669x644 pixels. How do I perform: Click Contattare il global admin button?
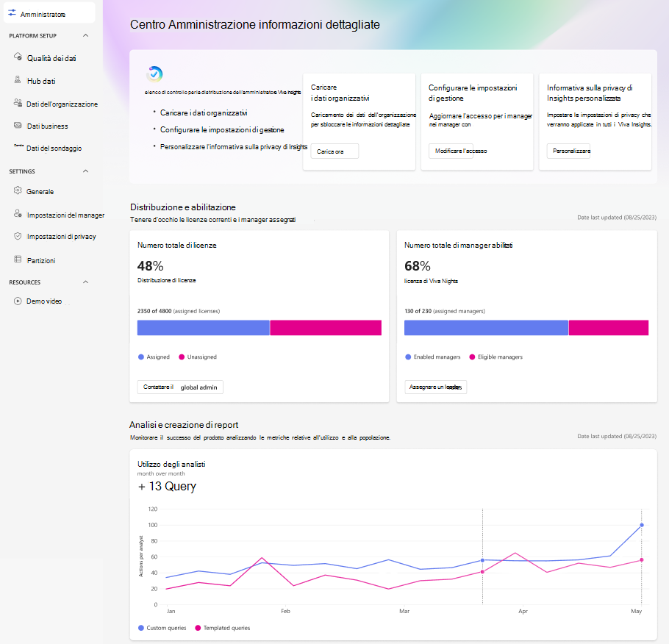[x=180, y=387]
